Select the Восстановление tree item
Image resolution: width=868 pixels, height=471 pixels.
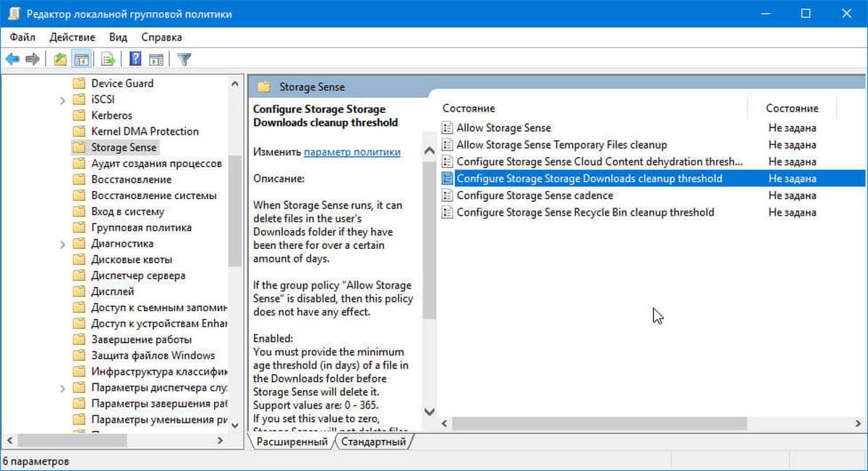[x=131, y=179]
